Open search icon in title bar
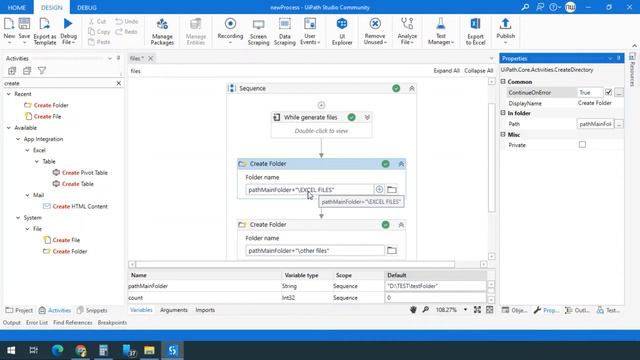Image resolution: width=640 pixels, height=360 pixels. (x=525, y=7)
